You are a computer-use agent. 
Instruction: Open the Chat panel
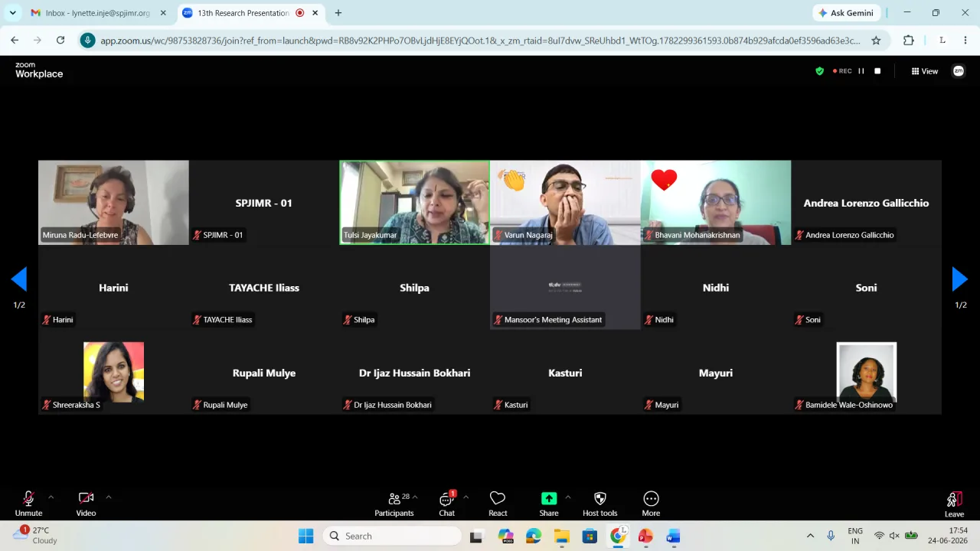tap(447, 504)
